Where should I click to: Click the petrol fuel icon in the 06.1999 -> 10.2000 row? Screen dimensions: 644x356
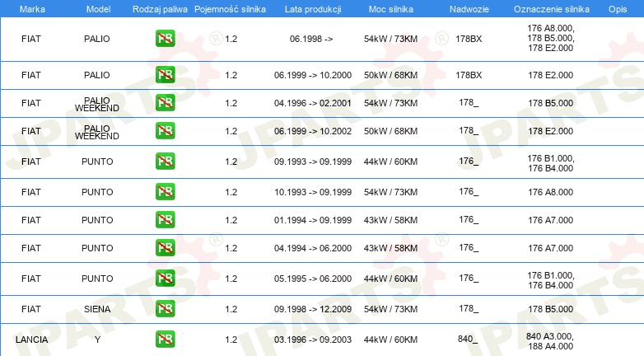click(x=165, y=75)
